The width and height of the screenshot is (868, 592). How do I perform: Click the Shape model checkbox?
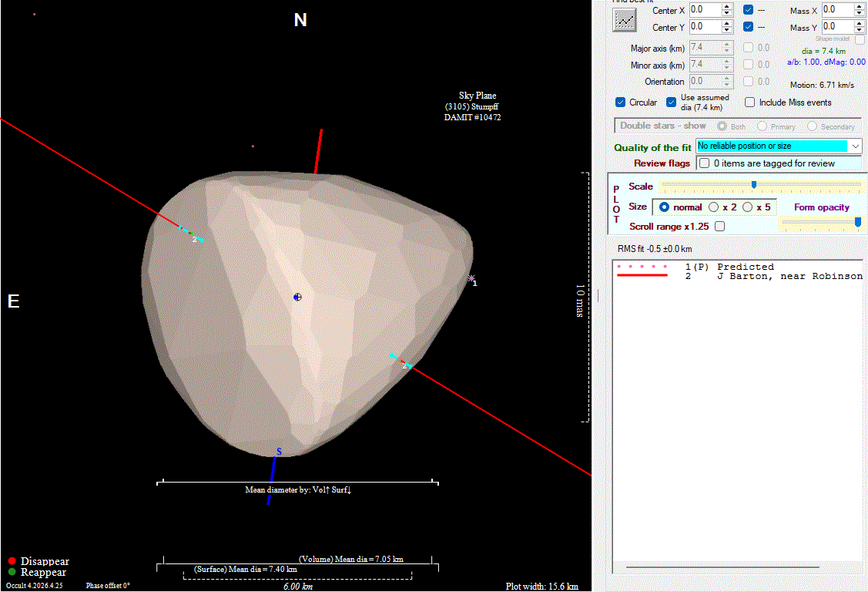[860, 40]
